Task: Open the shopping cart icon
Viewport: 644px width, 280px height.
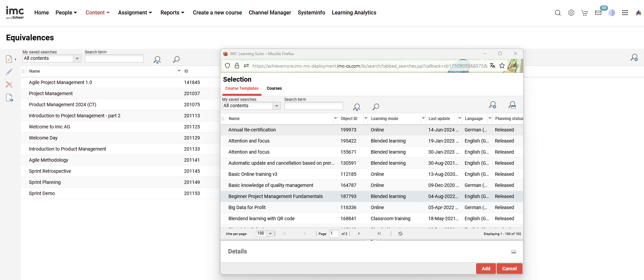Action: coord(584,13)
